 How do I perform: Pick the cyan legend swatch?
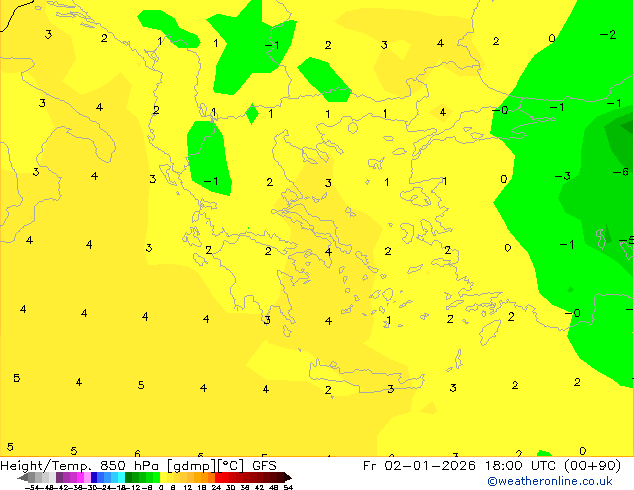(x=121, y=477)
